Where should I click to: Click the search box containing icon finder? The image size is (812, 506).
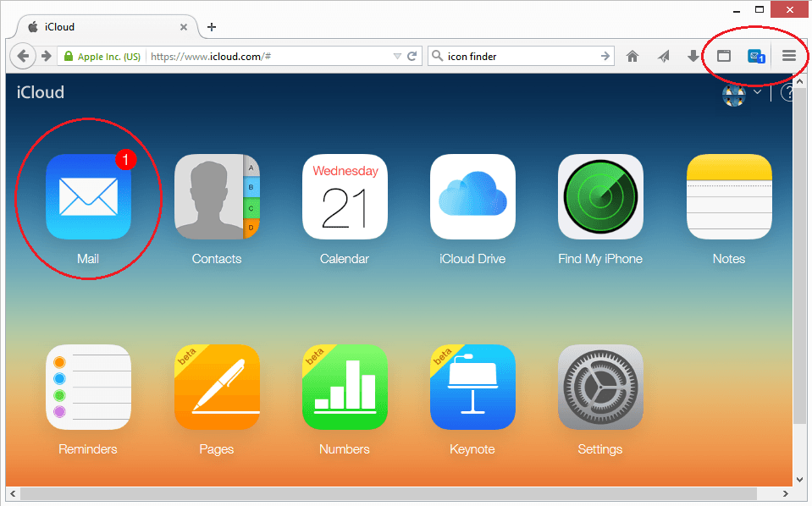(x=522, y=56)
